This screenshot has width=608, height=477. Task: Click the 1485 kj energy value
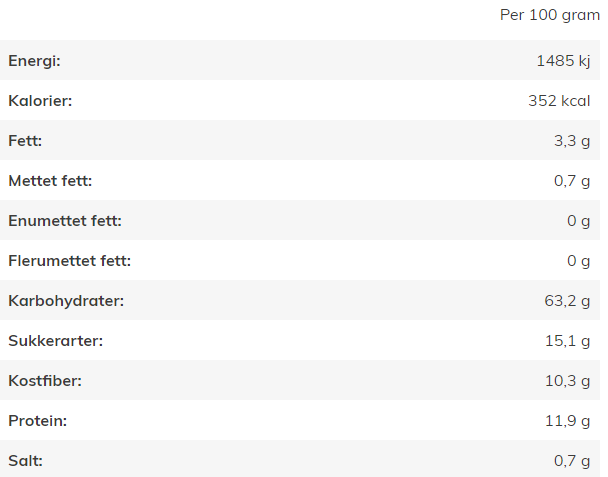(x=563, y=61)
